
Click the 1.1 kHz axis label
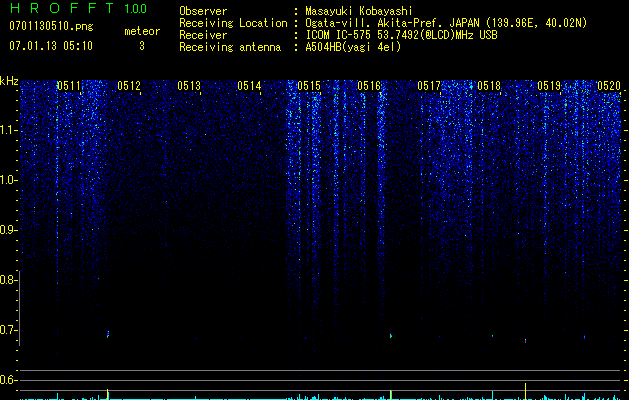pos(7,130)
